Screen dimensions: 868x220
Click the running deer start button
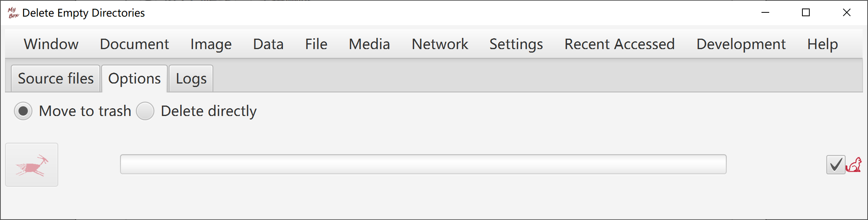click(32, 165)
